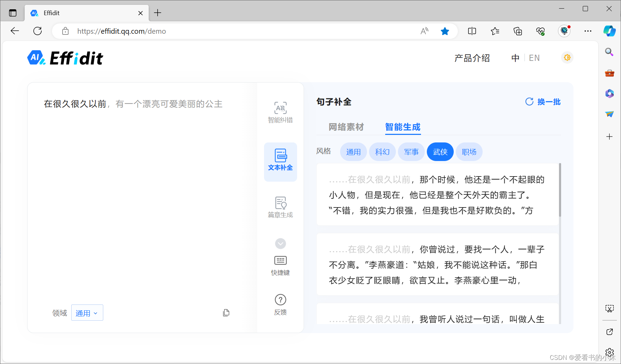Pick the suggestion mentioning 李燕豪
621x364 pixels.
tap(437, 265)
